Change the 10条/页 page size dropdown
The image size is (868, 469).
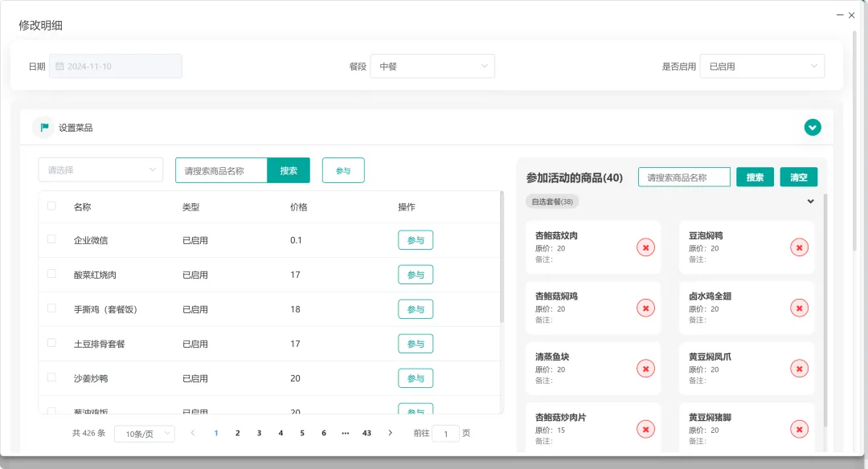145,434
